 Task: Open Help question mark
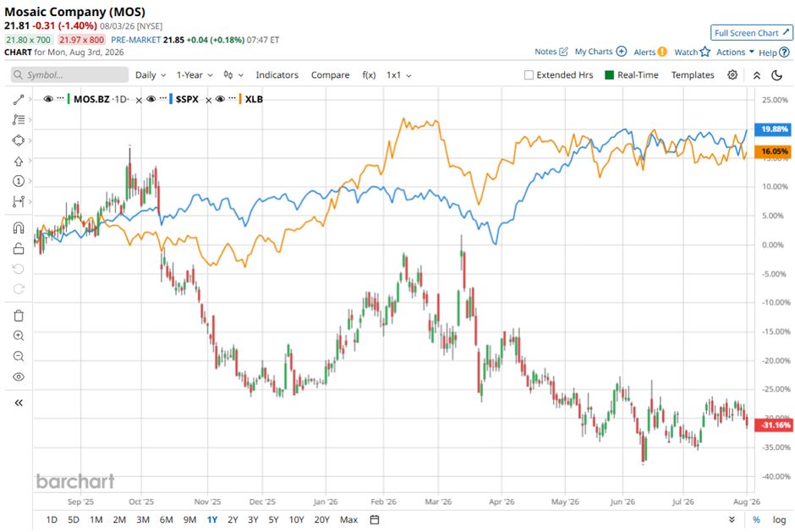784,52
